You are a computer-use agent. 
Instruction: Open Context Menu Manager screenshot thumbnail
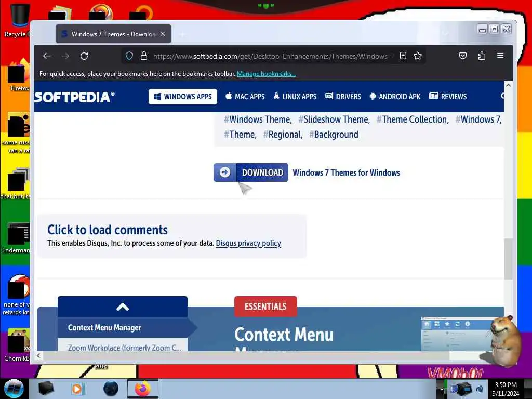point(456,334)
